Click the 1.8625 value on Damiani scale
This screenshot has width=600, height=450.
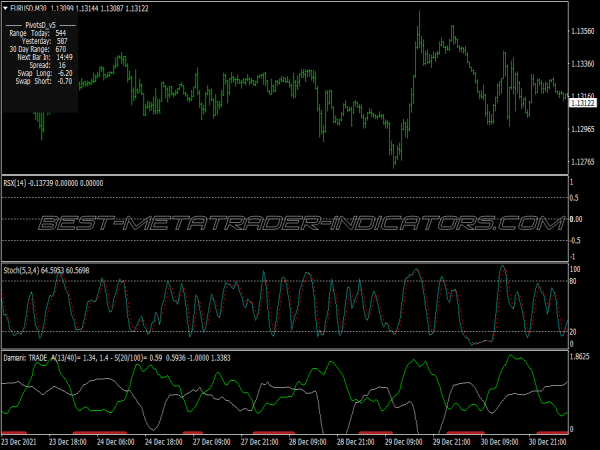click(580, 357)
